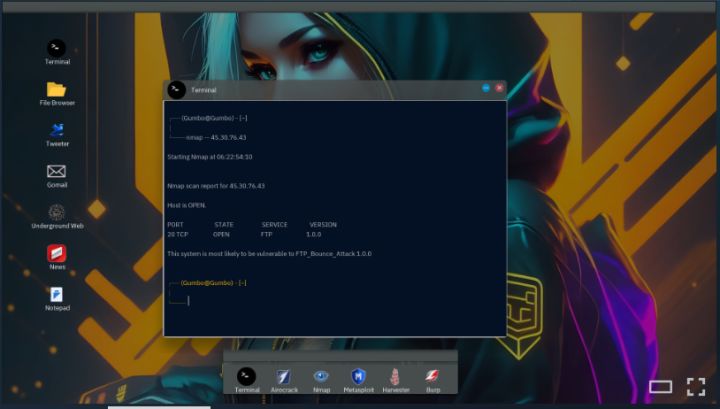This screenshot has width=720, height=409.
Task: Open the File Browser folder icon
Action: point(56,89)
